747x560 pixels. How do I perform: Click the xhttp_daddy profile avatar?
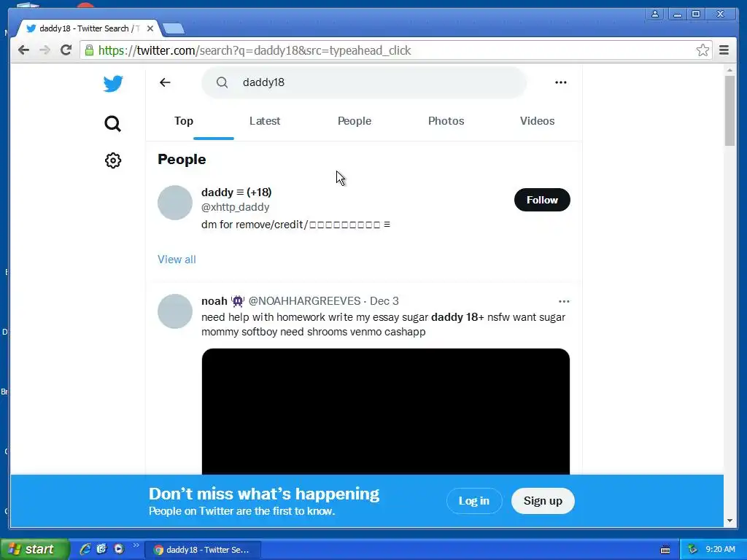[175, 203]
